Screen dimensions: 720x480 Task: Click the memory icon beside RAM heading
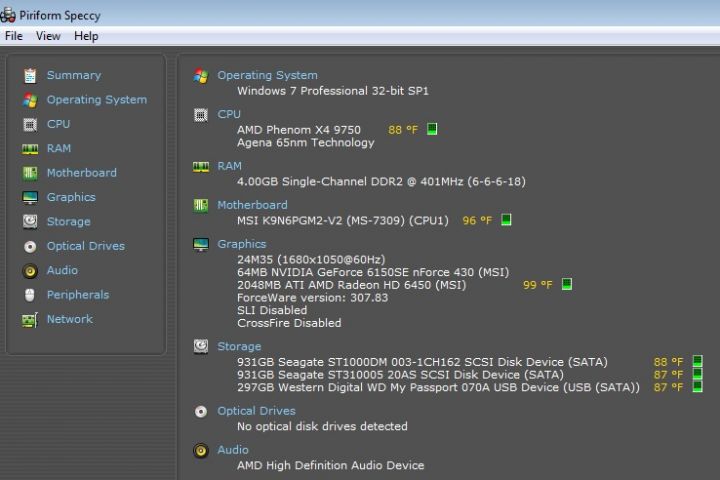(x=201, y=167)
